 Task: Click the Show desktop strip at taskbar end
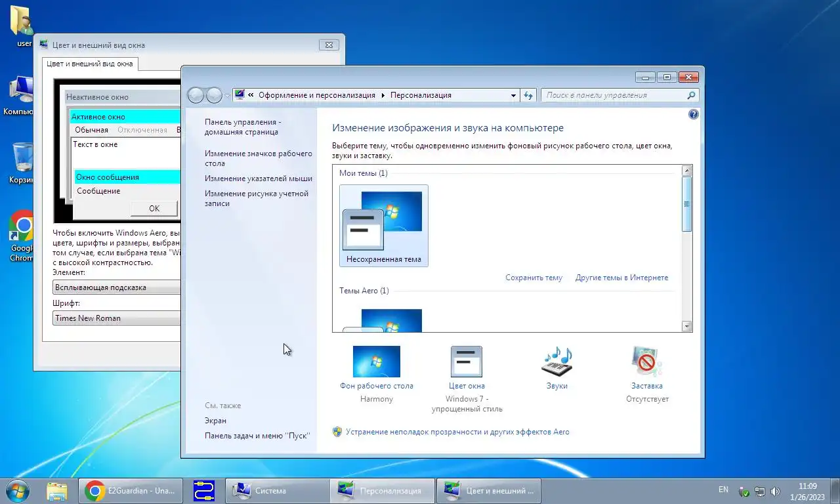(835, 491)
